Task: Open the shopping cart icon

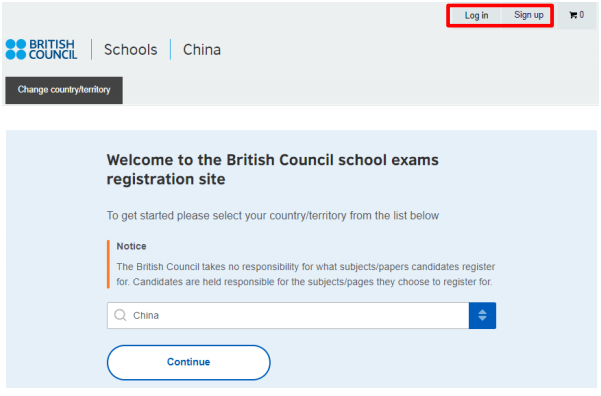Action: tap(573, 15)
